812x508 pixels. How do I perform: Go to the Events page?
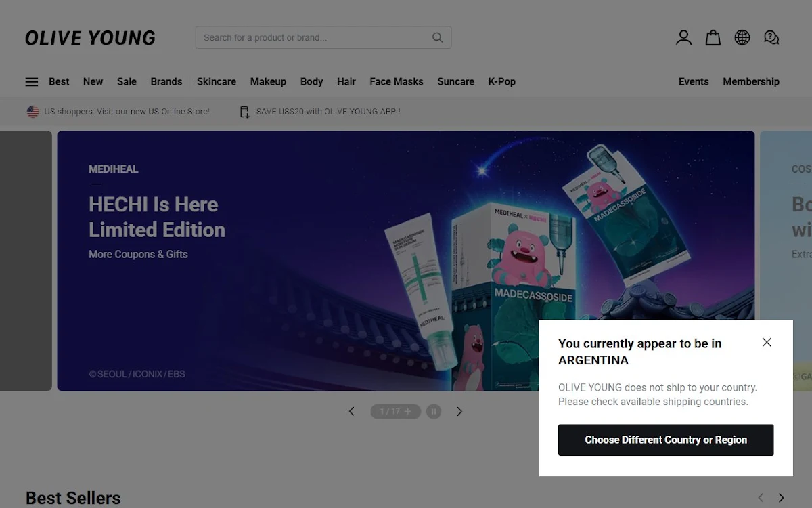point(694,81)
